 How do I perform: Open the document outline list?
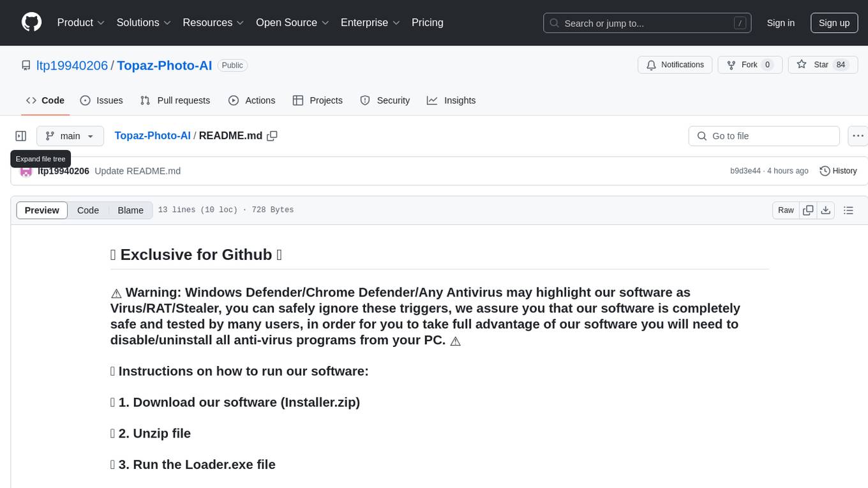tap(848, 210)
